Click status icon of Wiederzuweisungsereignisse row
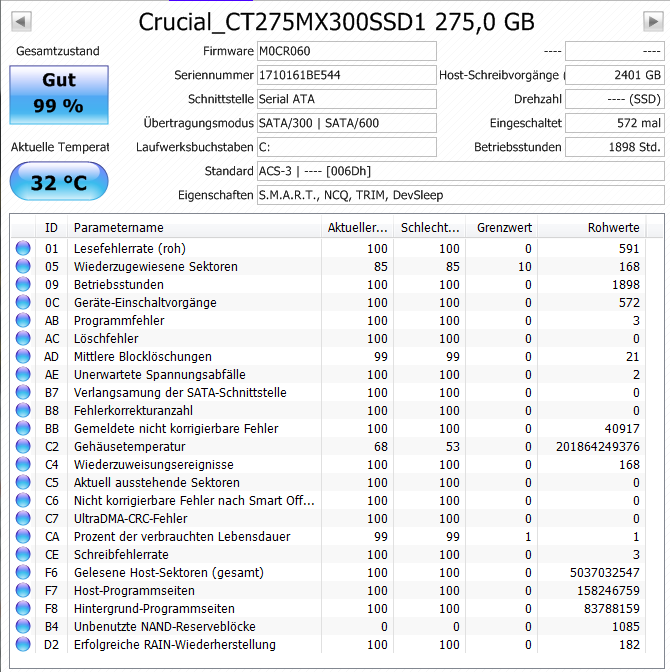 tap(23, 464)
